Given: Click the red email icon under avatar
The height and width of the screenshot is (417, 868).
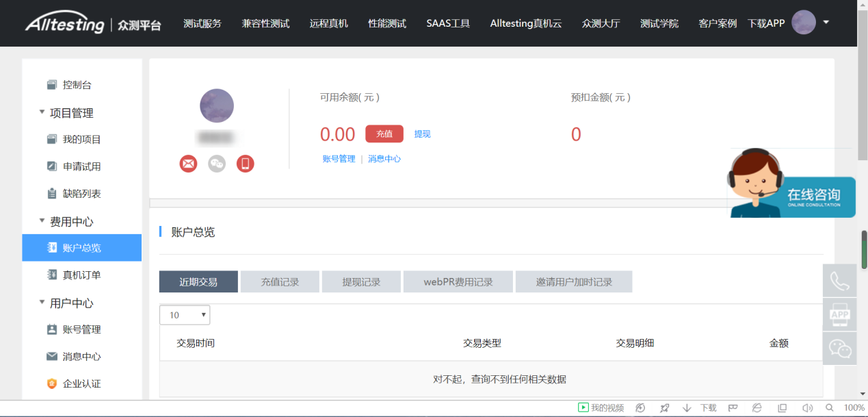Looking at the screenshot, I should pos(188,164).
